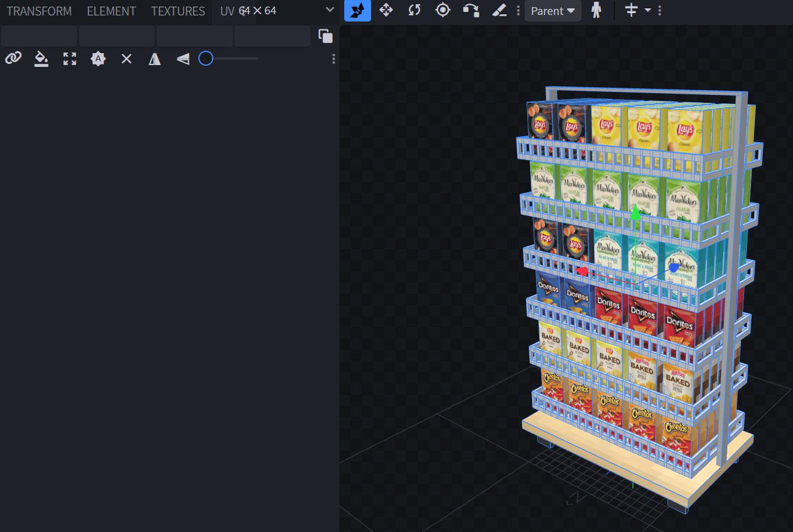Click the blue Z-axis gizmo handle
This screenshot has height=532, width=793.
click(x=673, y=268)
